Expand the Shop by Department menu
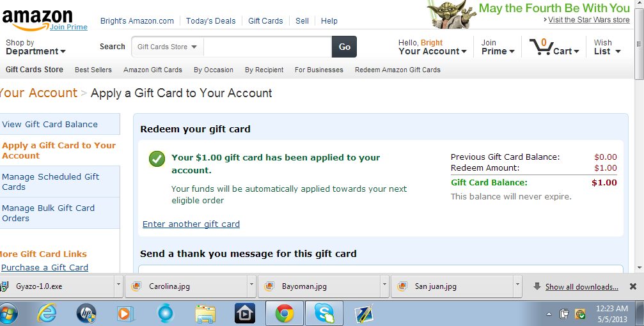This screenshot has height=326, width=644. click(x=35, y=47)
